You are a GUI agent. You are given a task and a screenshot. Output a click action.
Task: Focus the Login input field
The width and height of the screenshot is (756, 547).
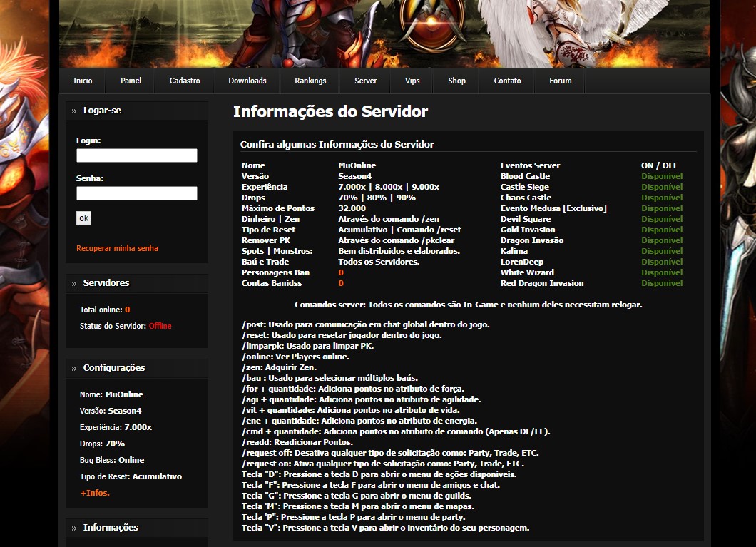[137, 155]
